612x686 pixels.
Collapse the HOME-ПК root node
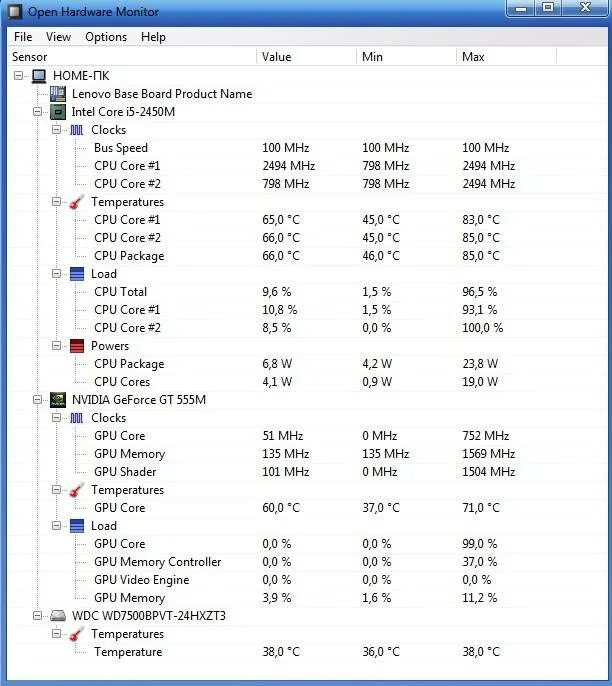tap(18, 76)
